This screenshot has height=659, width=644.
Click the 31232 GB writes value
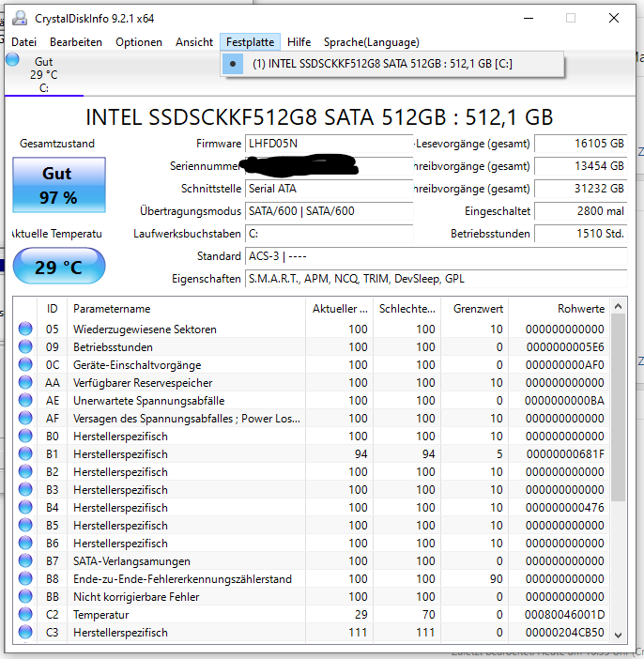click(x=580, y=189)
